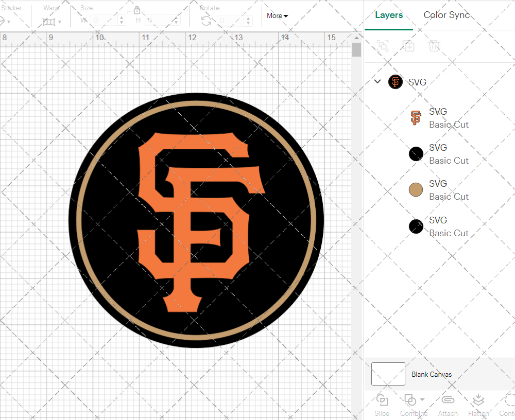Switch to the Color Sync tab
This screenshot has width=515, height=420.
point(447,15)
